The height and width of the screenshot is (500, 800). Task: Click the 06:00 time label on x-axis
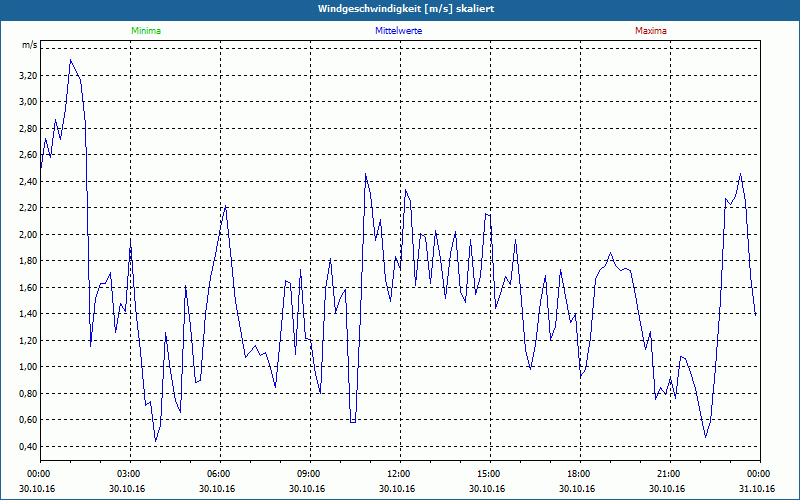[220, 474]
